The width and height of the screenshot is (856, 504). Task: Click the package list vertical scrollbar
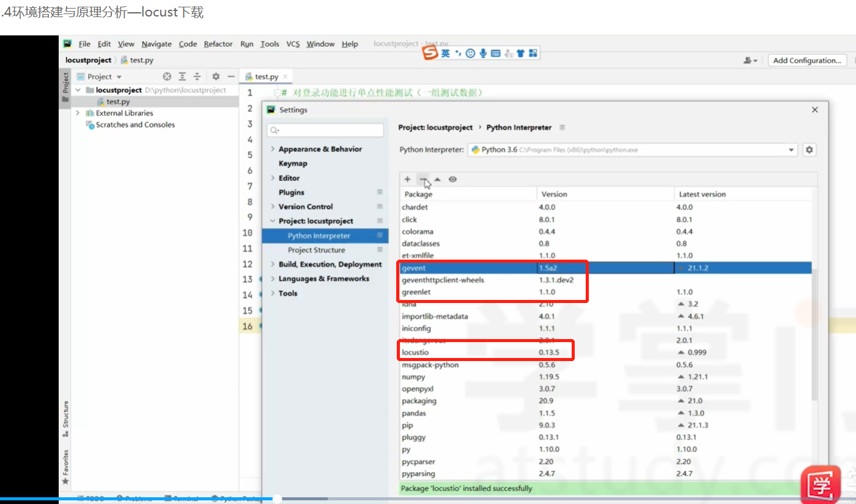pos(814,335)
